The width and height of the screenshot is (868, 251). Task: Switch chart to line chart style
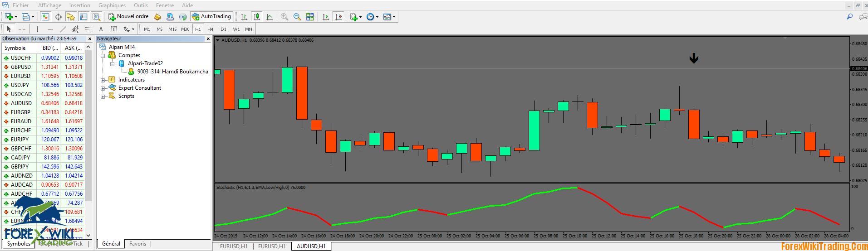[x=270, y=17]
